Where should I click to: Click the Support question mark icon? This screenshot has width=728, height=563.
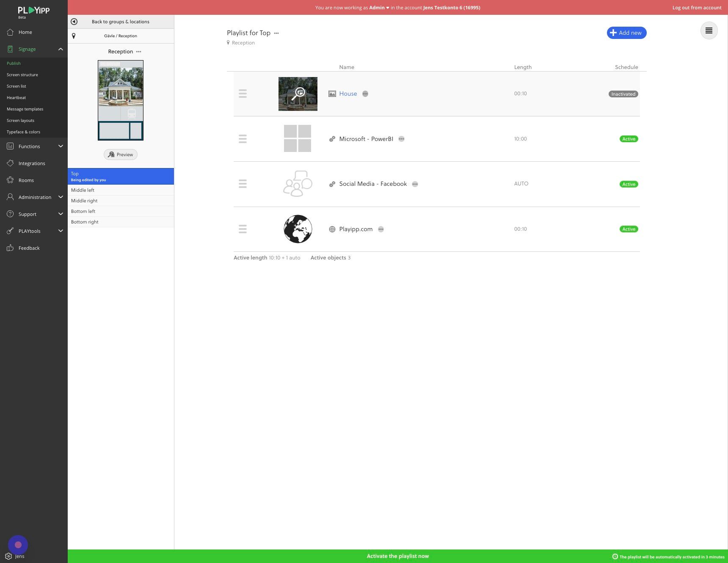(x=10, y=214)
